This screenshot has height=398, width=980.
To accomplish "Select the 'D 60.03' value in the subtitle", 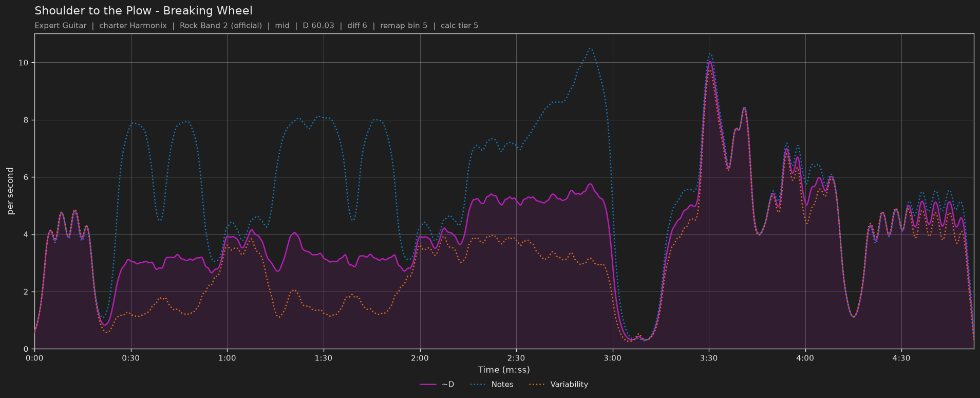I will point(318,26).
